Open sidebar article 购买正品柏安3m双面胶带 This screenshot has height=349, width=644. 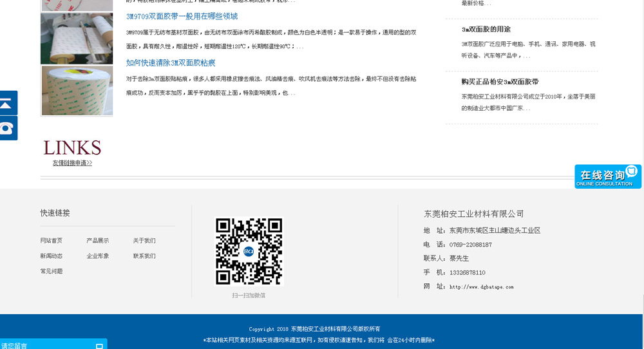click(500, 82)
